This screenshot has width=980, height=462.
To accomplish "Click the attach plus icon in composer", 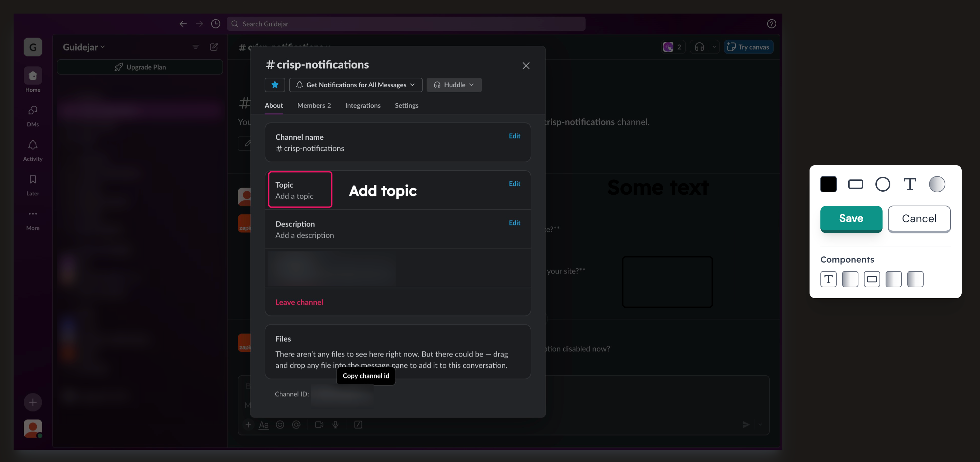I will (x=248, y=424).
